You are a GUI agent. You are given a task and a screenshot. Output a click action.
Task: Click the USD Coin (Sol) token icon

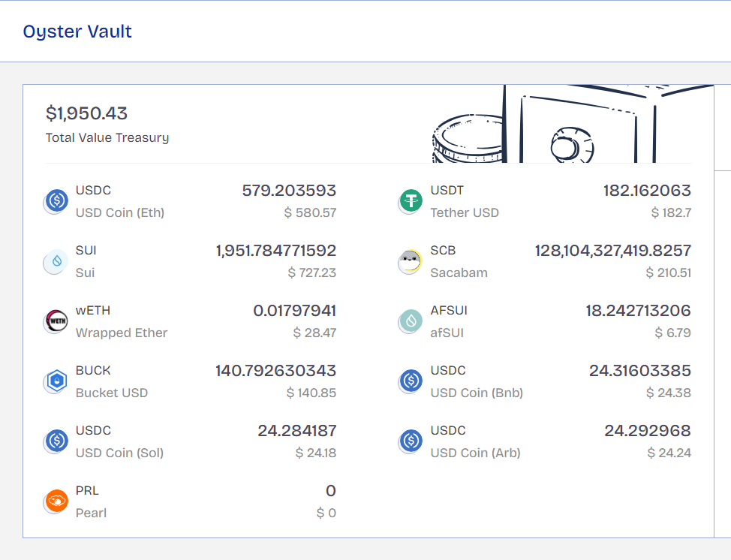pyautogui.click(x=56, y=441)
